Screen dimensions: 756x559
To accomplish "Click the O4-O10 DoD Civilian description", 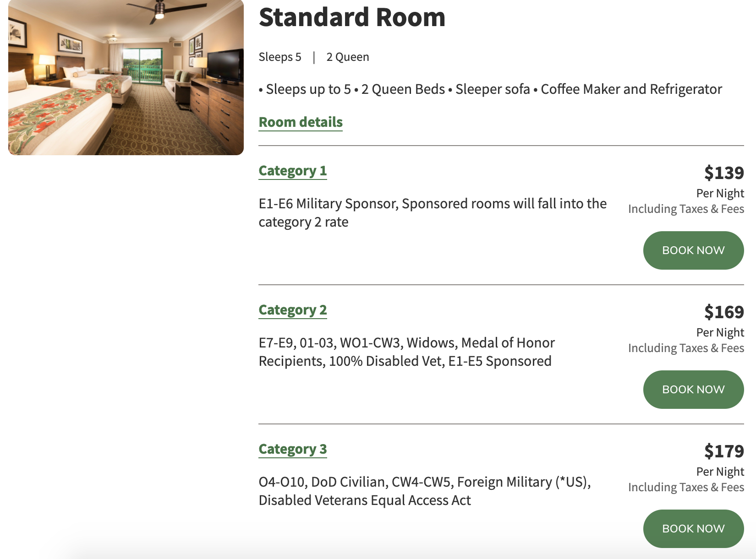I will (425, 491).
